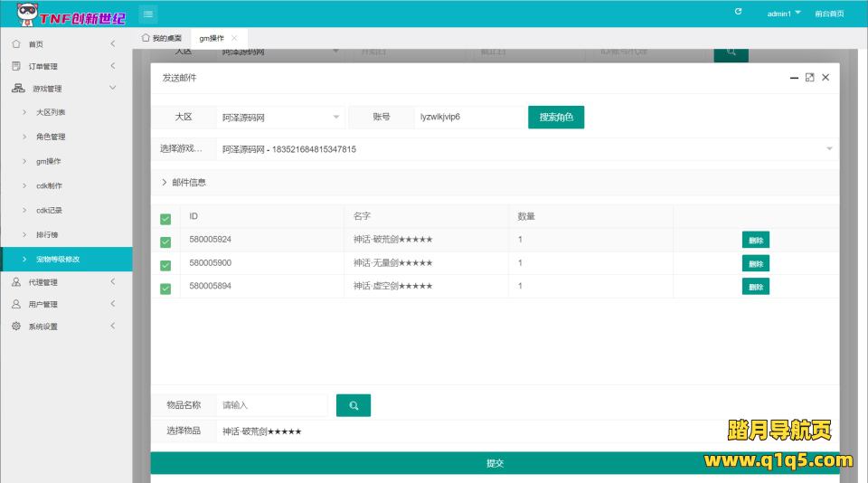Click the refresh icon in top bar

[738, 12]
